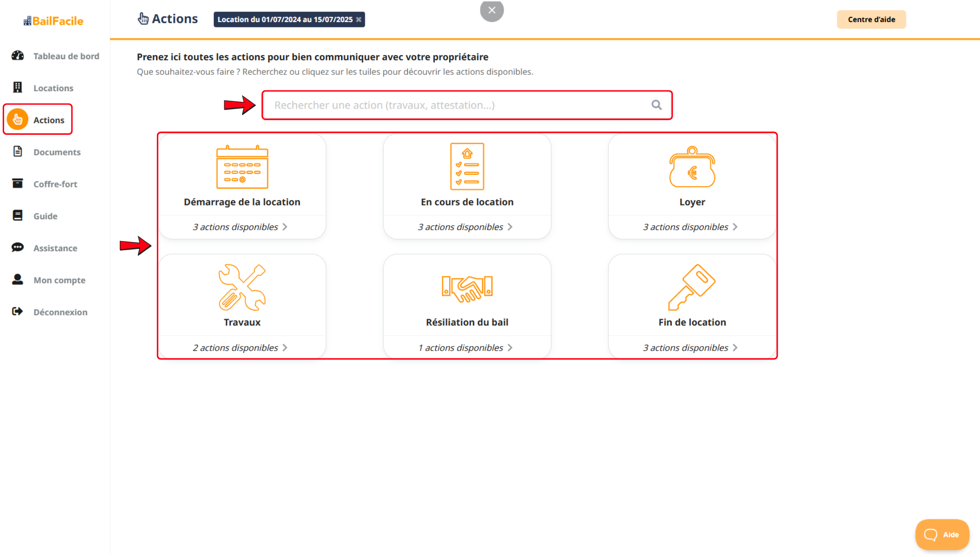The image size is (980, 557).
Task: Click the checklist icon for En cours de location
Action: pos(467,166)
